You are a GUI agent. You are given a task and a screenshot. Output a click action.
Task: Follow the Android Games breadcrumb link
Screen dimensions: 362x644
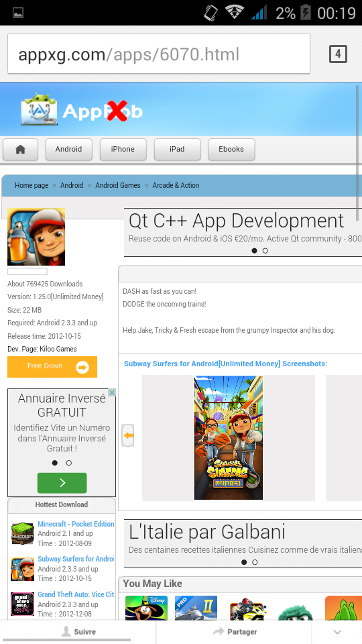[x=118, y=185]
